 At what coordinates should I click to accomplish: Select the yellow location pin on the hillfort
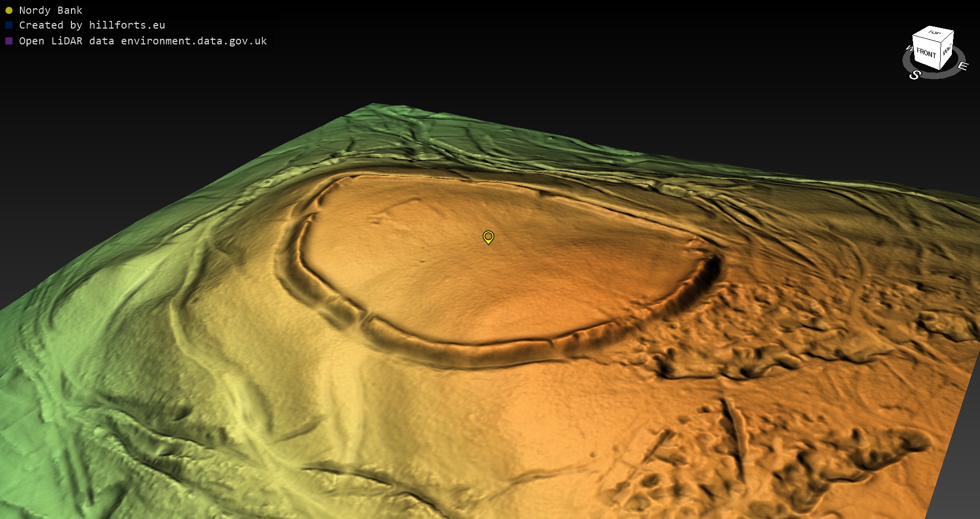pyautogui.click(x=488, y=237)
